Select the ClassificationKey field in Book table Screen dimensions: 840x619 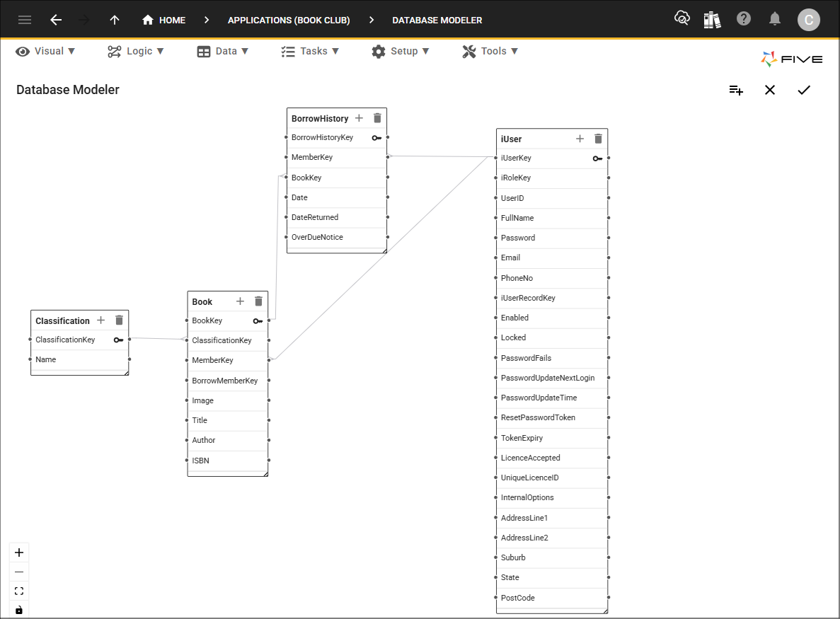(228, 340)
